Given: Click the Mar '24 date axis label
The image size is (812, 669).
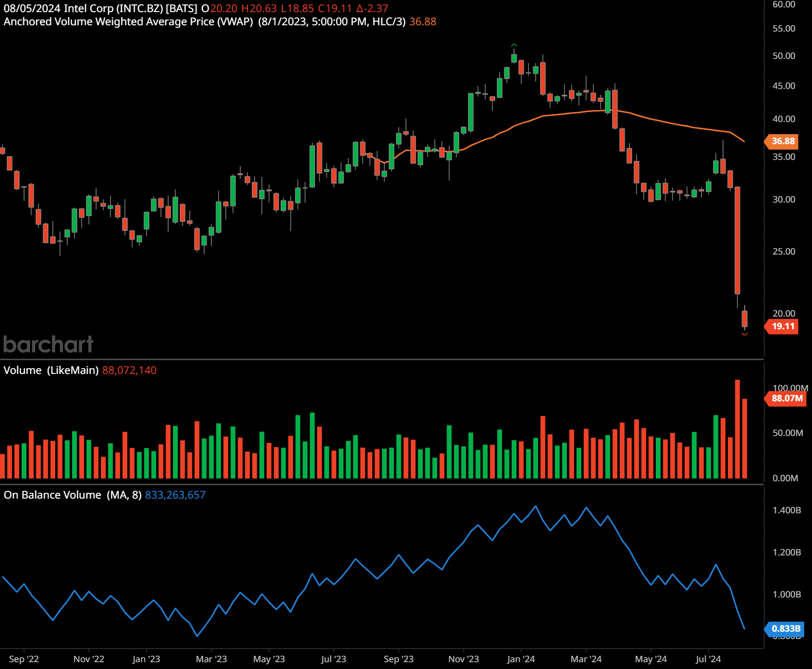Looking at the screenshot, I should 586,659.
